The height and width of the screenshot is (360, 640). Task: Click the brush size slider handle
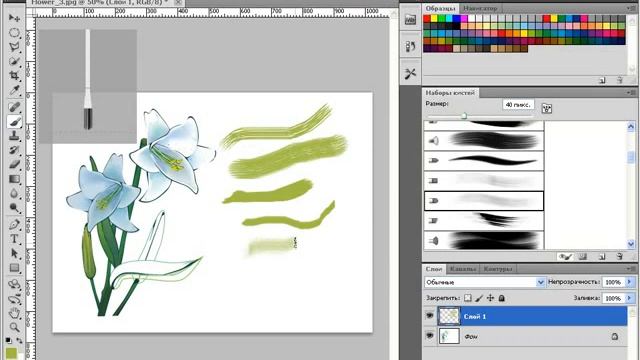pos(464,116)
